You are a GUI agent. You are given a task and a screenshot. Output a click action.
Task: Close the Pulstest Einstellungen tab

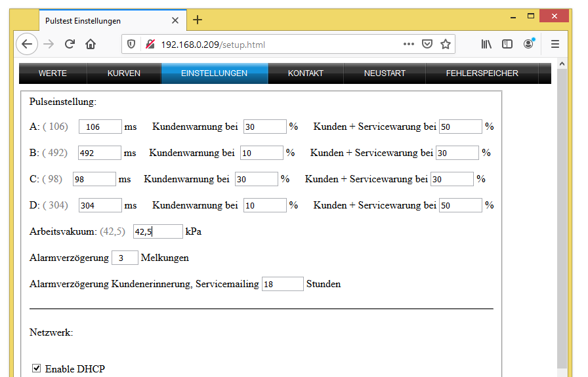click(175, 20)
